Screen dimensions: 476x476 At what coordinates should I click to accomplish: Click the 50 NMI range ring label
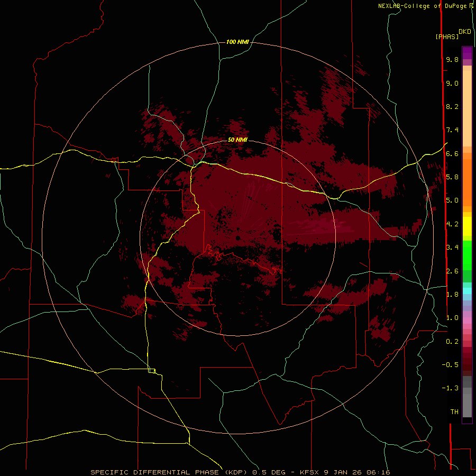click(x=237, y=140)
